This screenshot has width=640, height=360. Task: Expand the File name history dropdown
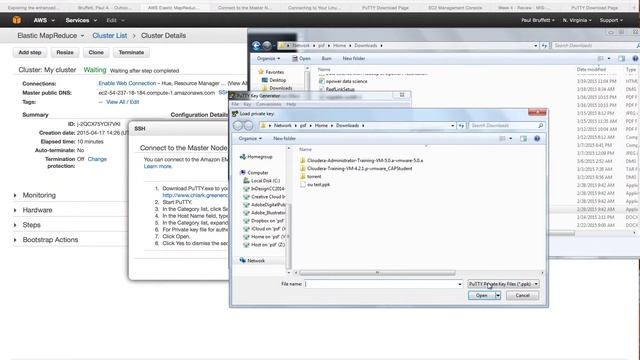point(460,284)
